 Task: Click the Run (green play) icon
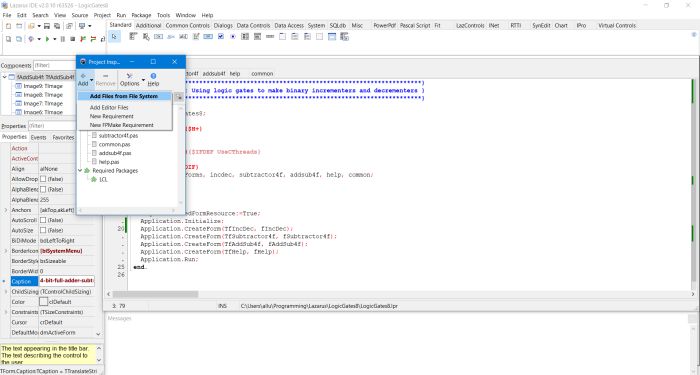click(47, 39)
